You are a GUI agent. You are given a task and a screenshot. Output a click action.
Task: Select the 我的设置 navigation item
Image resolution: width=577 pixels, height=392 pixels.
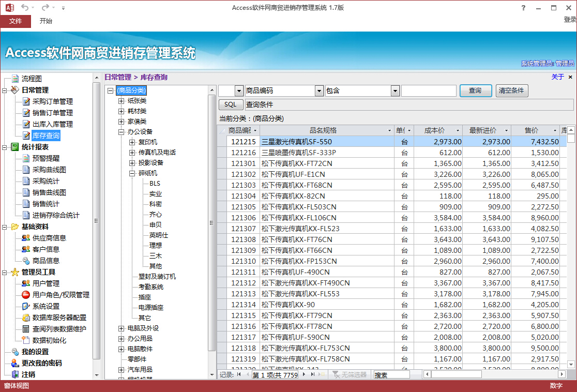35,352
